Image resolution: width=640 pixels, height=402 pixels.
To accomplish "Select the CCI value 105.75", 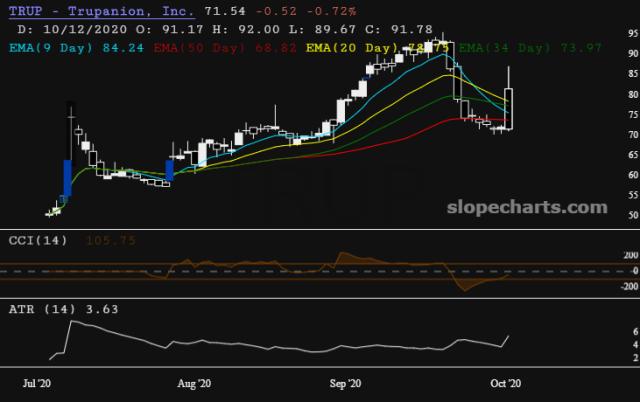I will (x=111, y=240).
